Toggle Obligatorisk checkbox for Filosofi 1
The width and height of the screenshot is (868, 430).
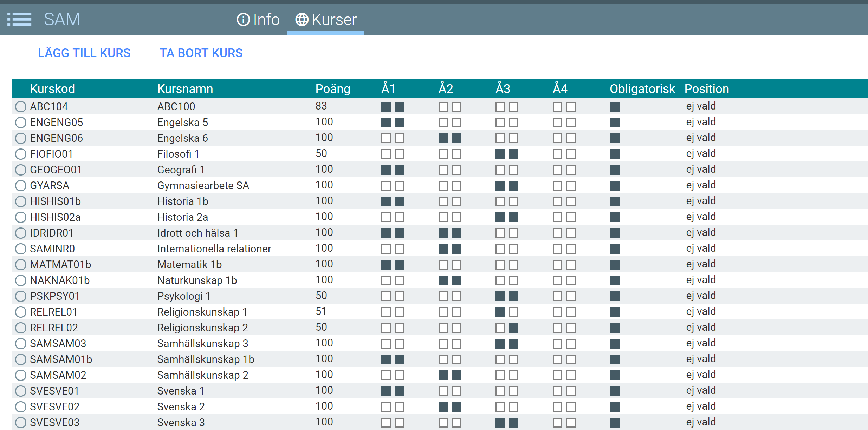coord(614,154)
